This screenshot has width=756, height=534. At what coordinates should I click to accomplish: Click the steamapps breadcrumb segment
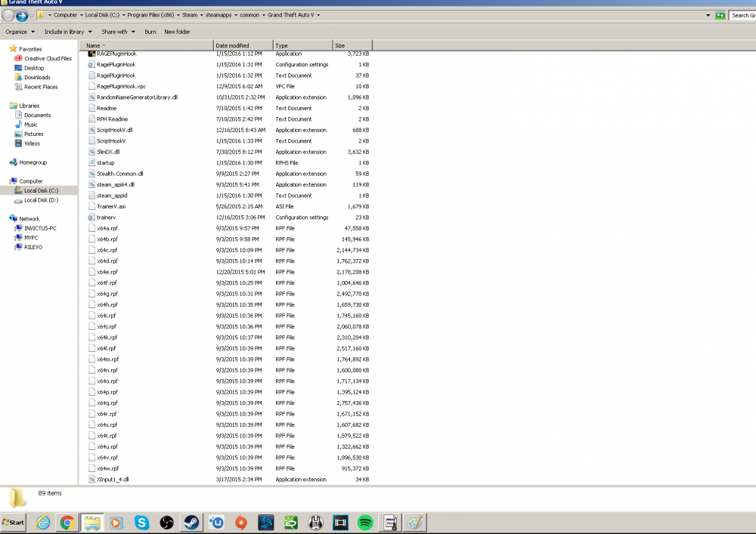click(218, 15)
